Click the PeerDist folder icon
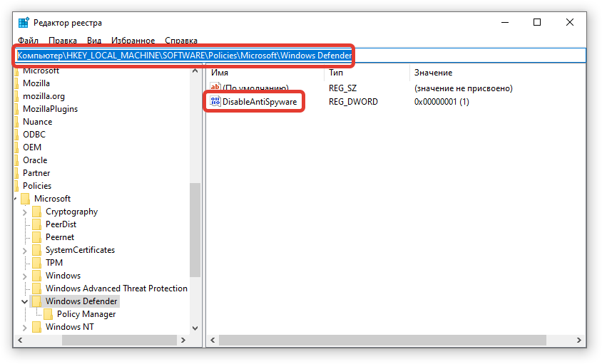 [37, 224]
